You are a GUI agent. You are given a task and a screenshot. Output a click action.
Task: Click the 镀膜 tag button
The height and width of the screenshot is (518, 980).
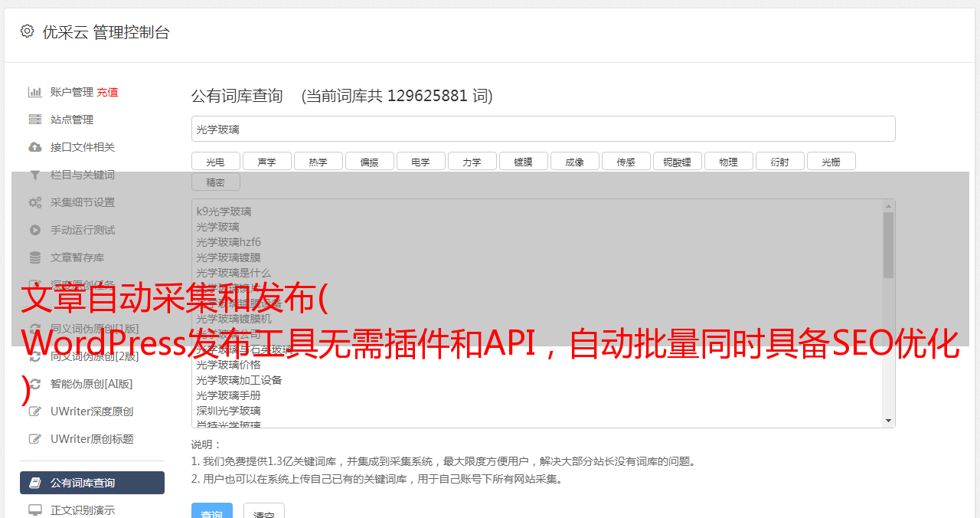point(523,161)
